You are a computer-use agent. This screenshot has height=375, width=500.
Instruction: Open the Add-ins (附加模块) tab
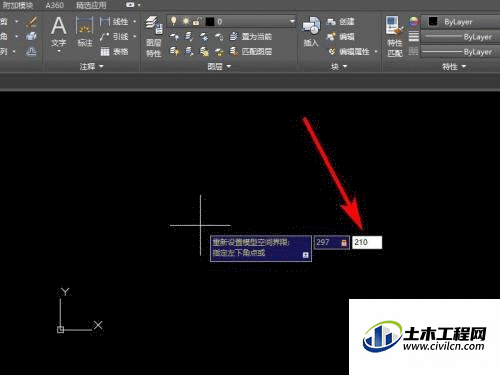click(18, 5)
